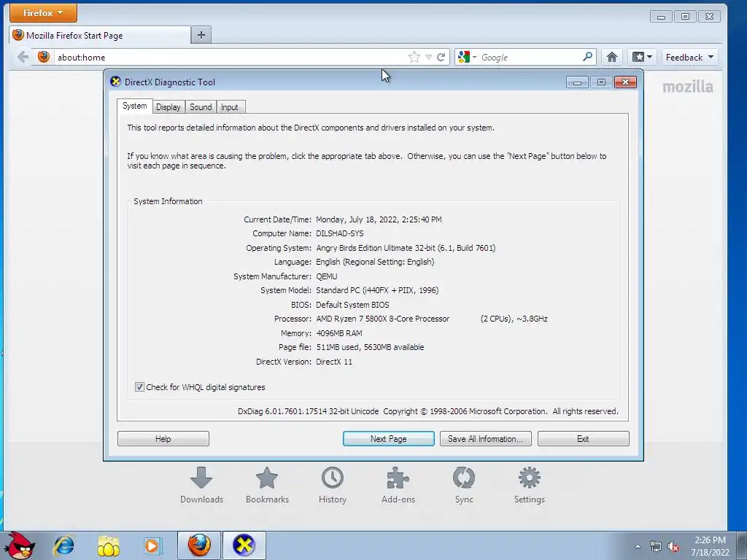The width and height of the screenshot is (747, 560).
Task: Switch to the Display tab
Action: (x=169, y=107)
